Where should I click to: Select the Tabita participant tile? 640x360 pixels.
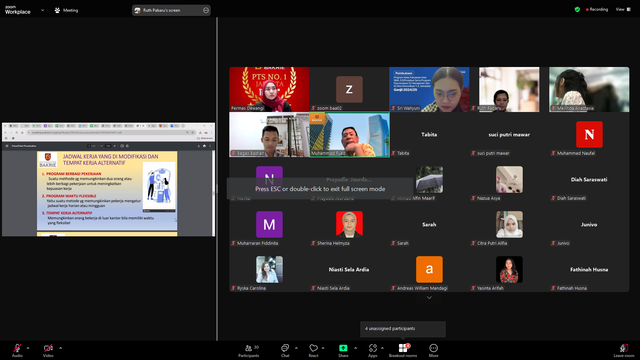tap(429, 134)
